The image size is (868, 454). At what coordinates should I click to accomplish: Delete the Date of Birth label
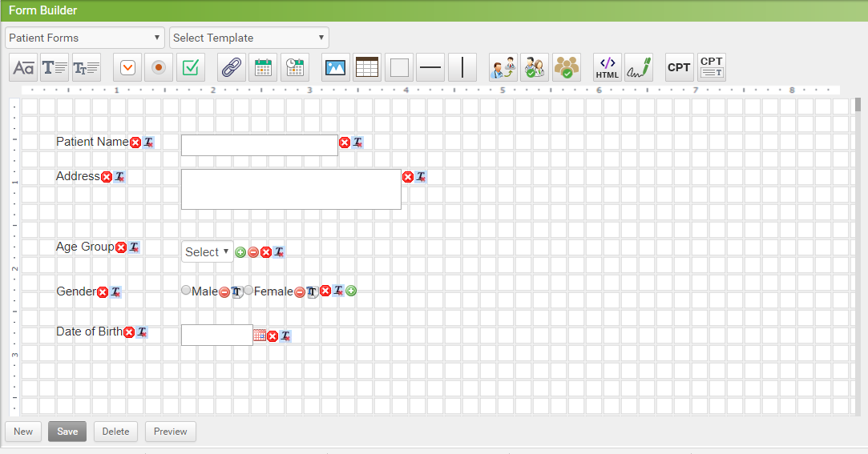tap(129, 332)
